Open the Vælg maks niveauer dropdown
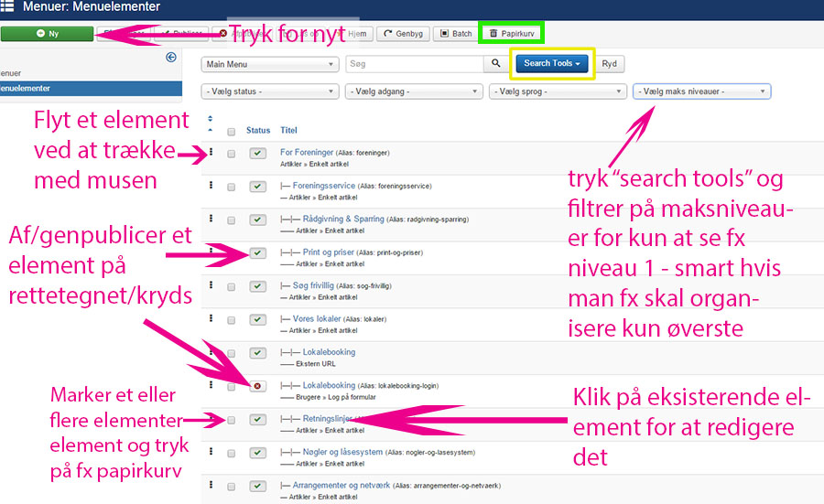This screenshot has width=824, height=504. pos(701,91)
